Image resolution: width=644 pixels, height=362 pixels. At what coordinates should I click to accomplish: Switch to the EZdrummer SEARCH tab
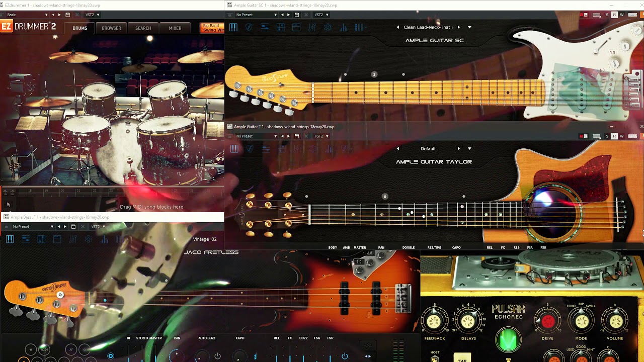[143, 28]
